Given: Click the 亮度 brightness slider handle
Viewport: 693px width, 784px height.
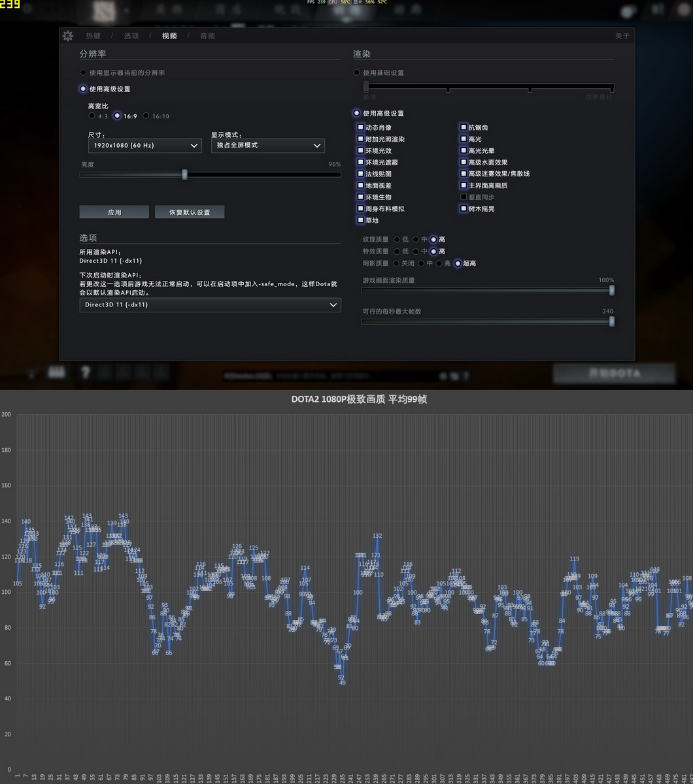Looking at the screenshot, I should (x=185, y=174).
